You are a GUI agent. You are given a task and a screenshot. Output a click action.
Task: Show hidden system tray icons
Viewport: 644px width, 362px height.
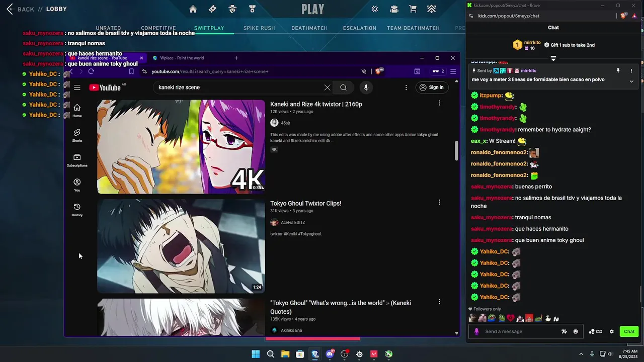click(581, 354)
